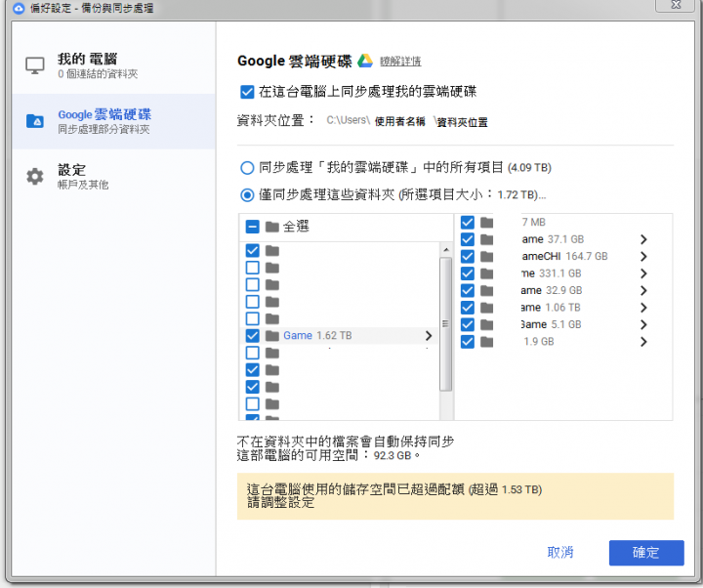
Task: Click the folder icon in the 5.1 GB row
Action: pyautogui.click(x=486, y=324)
